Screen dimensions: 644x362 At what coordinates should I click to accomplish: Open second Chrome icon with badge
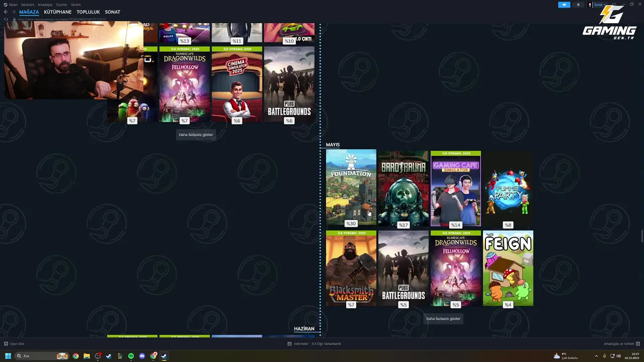[153, 356]
